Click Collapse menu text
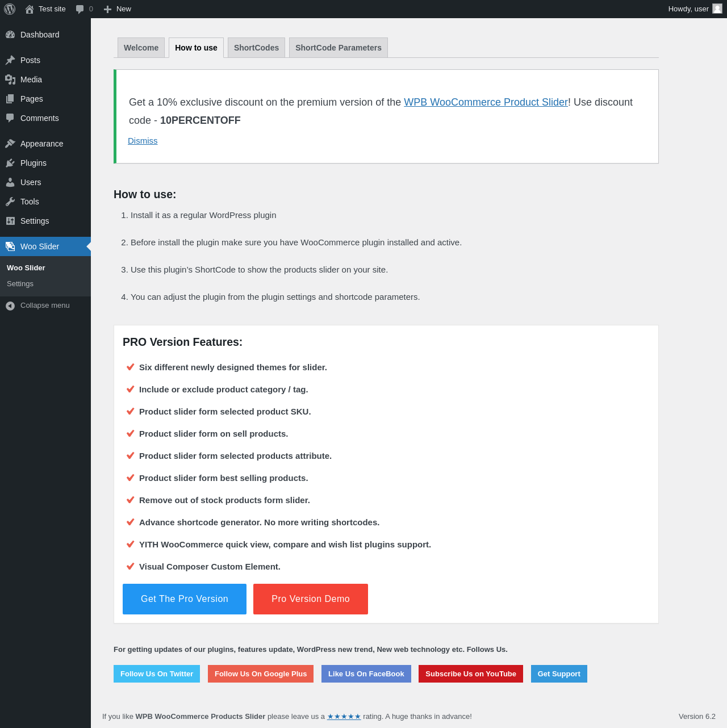 pos(45,306)
